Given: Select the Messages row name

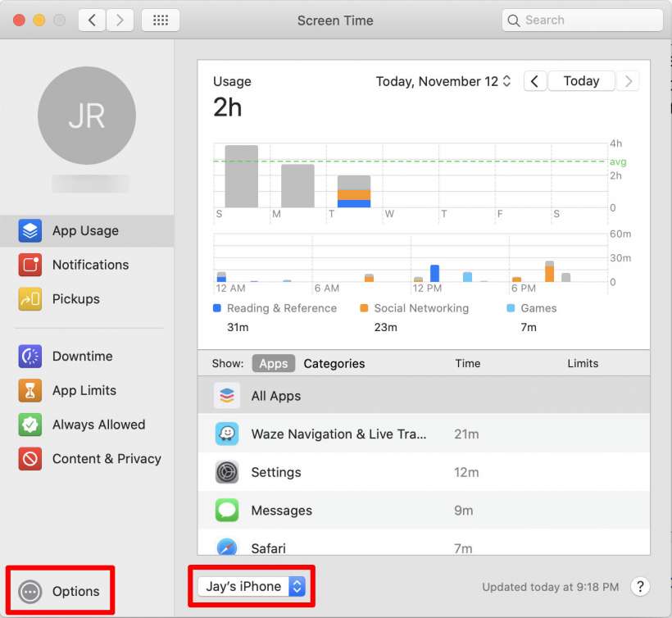Looking at the screenshot, I should pyautogui.click(x=282, y=511).
